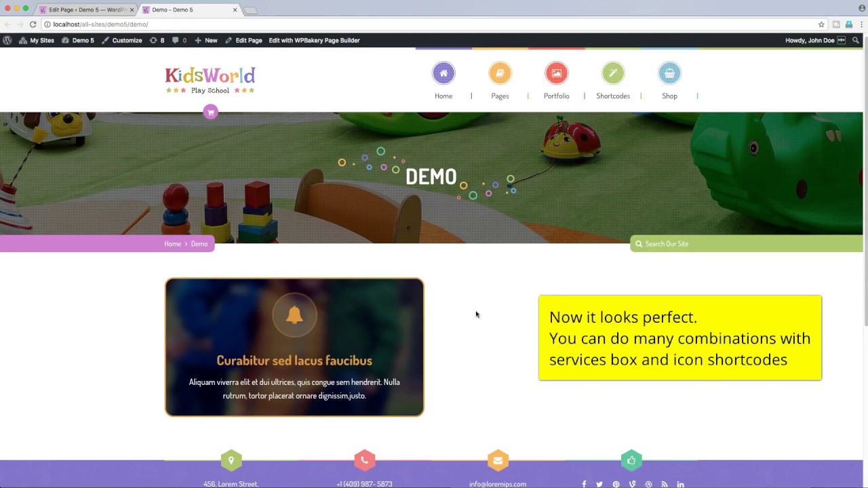
Task: Click the +1 (409) 987-5873 phone number
Action: pyautogui.click(x=364, y=484)
